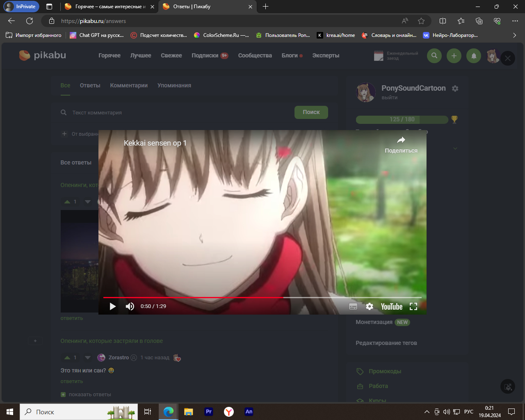Open Zorastro user profile
Image resolution: width=525 pixels, height=420 pixels.
click(119, 358)
